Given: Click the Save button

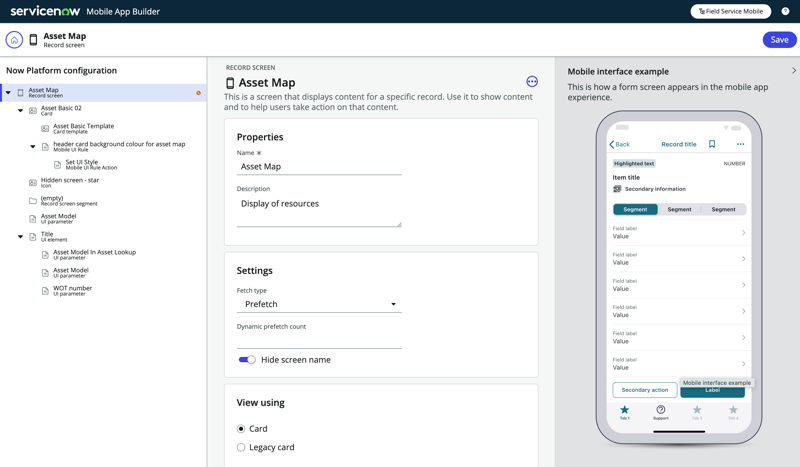Looking at the screenshot, I should [779, 40].
